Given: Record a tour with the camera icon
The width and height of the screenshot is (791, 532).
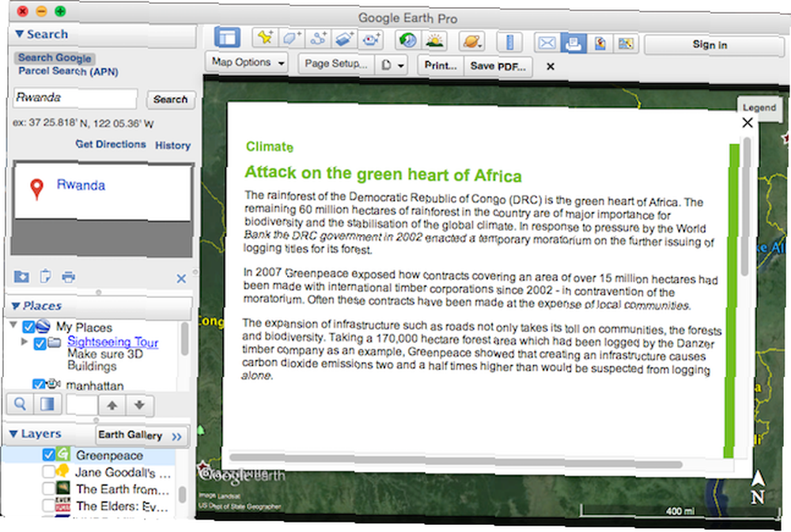Looking at the screenshot, I should (x=371, y=40).
